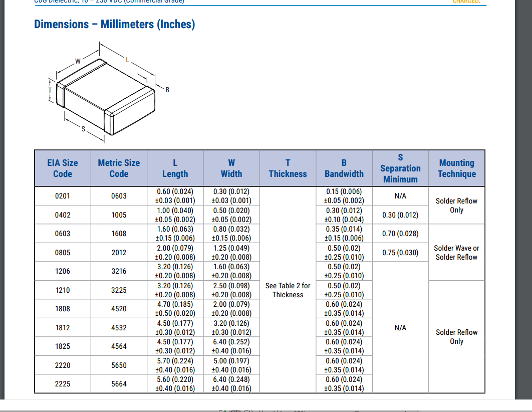
Task: Click the 3225 metric size code cell
Action: (x=119, y=290)
